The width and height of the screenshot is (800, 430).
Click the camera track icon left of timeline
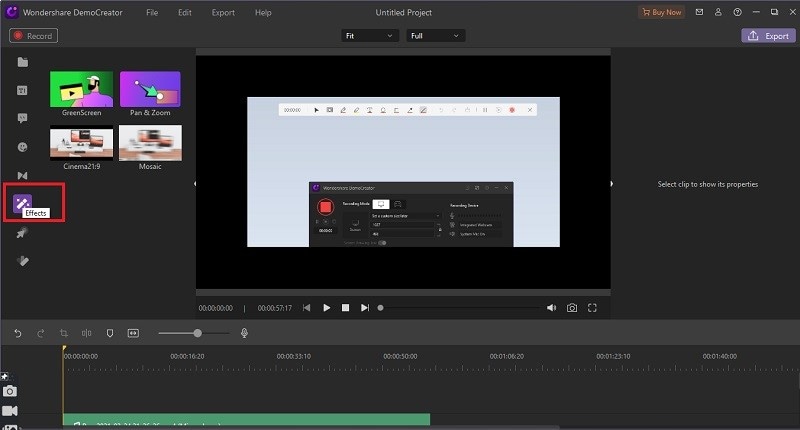10,392
